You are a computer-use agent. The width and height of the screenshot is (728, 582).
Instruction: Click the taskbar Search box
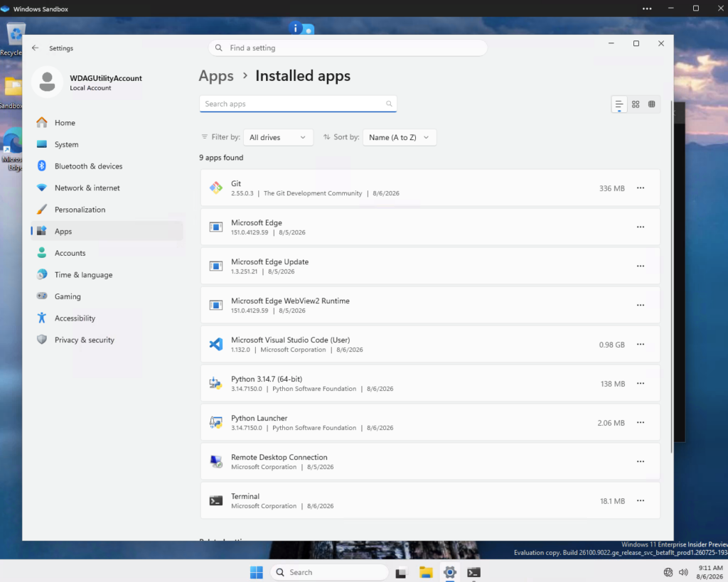pyautogui.click(x=329, y=572)
